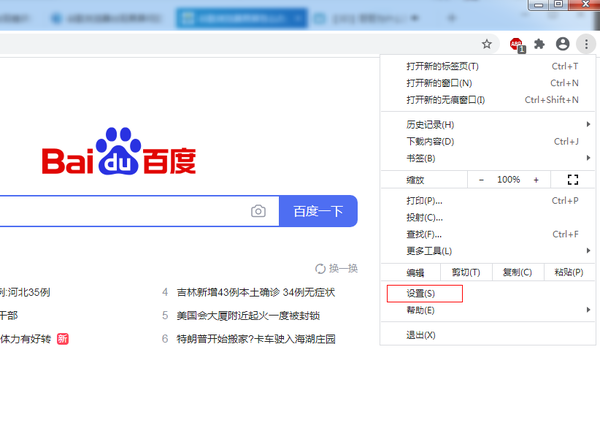The height and width of the screenshot is (447, 600).
Task: Click 粘贴(P) in the edit row
Action: tap(562, 272)
